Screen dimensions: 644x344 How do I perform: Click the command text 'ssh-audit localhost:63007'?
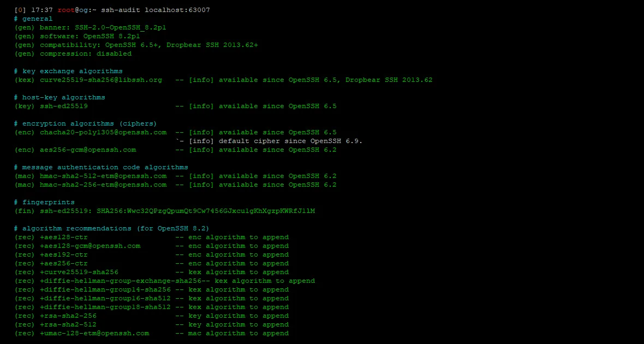coord(156,10)
